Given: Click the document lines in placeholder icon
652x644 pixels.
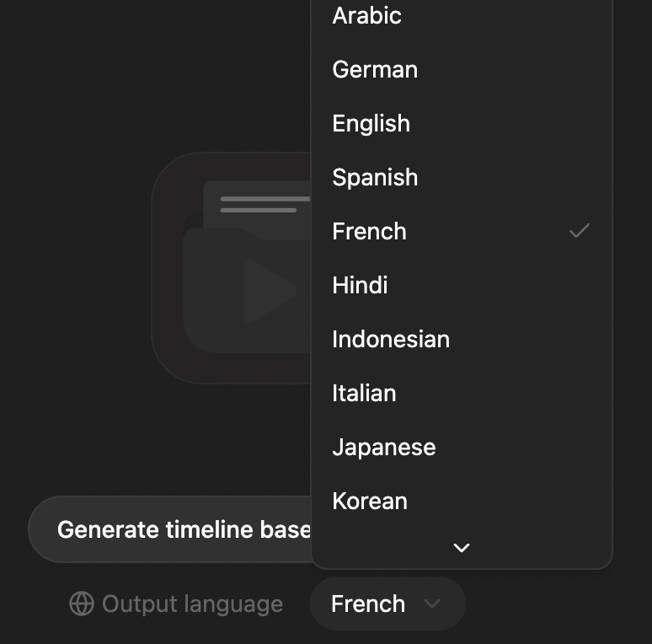Looking at the screenshot, I should [263, 204].
